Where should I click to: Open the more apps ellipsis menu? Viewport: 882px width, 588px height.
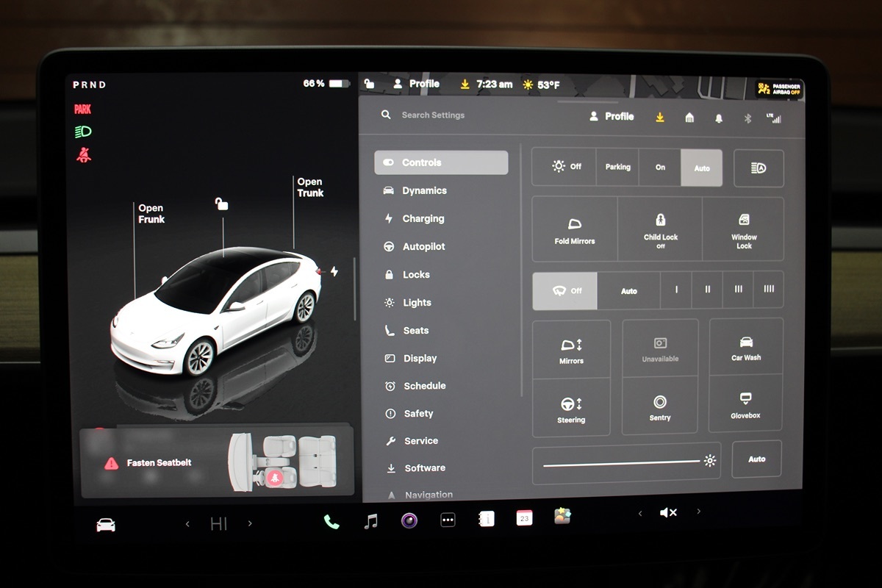448,520
